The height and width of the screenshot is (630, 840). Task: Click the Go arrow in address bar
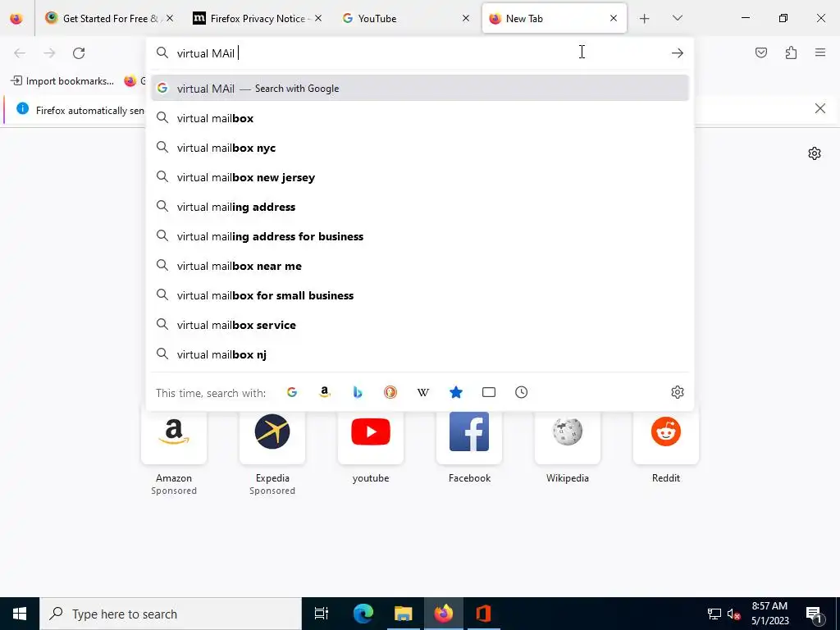[x=677, y=53]
